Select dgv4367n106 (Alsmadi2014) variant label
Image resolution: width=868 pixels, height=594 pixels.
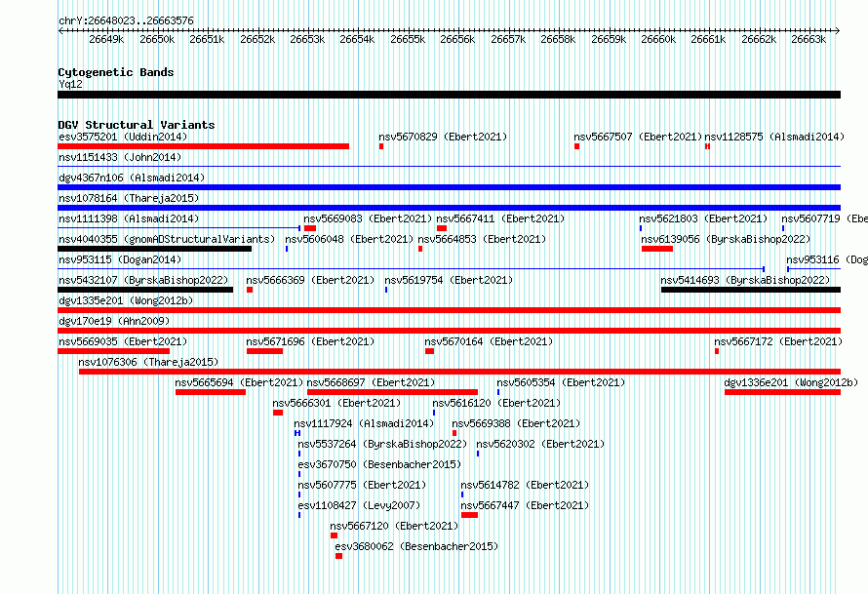tap(132, 178)
